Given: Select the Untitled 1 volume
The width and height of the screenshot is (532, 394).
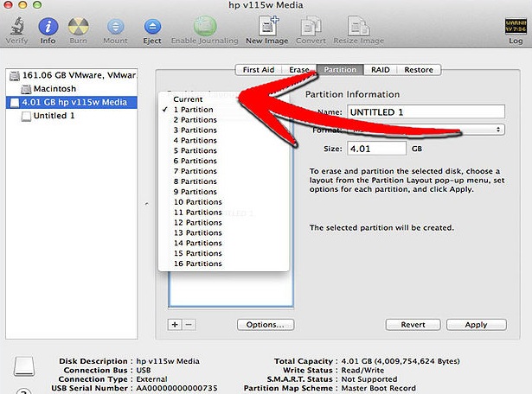Looking at the screenshot, I should 72,116.
